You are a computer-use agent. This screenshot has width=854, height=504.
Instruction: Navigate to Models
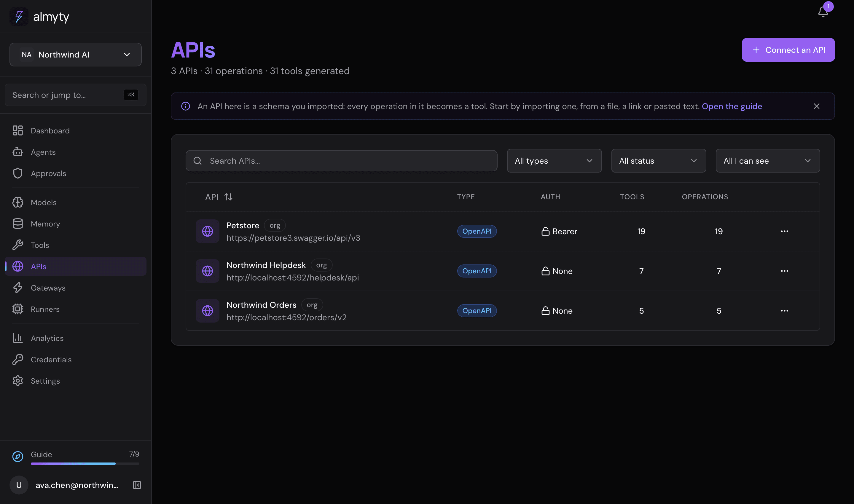75,202
